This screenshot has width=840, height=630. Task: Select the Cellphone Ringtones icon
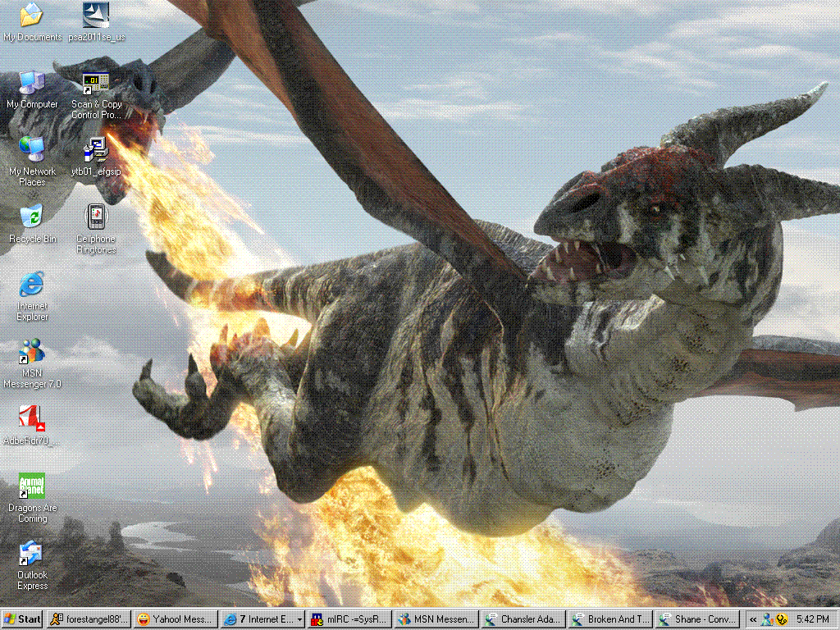(97, 230)
